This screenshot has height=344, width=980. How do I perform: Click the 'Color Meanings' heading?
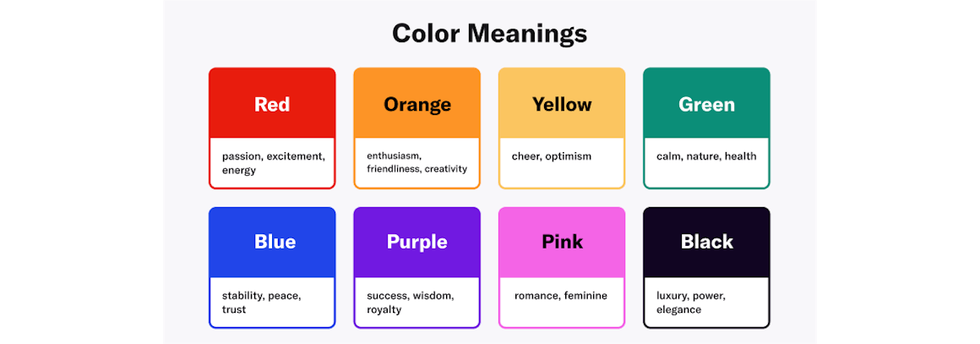(x=489, y=34)
